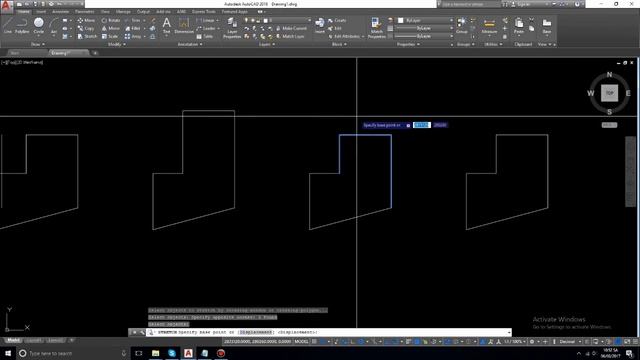This screenshot has width=640, height=360.
Task: Expand the Draw panel
Action: tap(38, 44)
